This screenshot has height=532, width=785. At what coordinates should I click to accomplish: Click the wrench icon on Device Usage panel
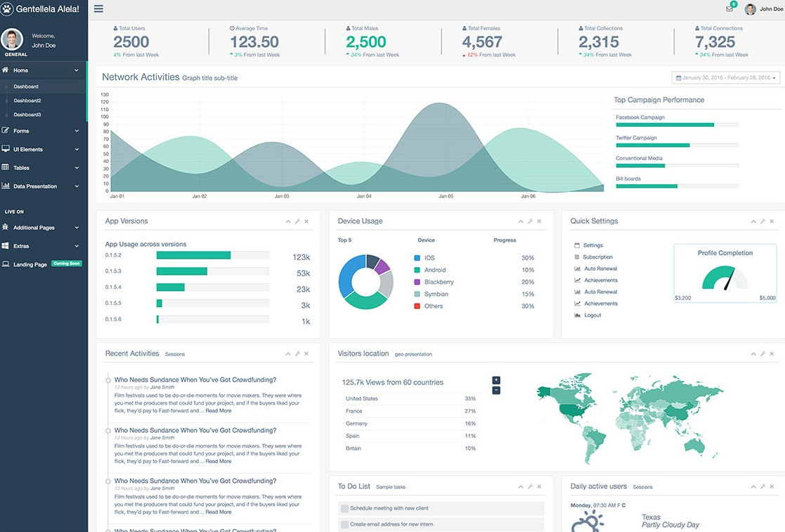click(x=528, y=221)
